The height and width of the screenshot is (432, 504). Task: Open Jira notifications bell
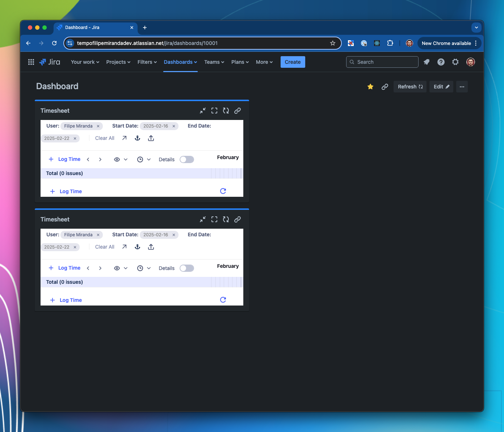[x=427, y=62]
